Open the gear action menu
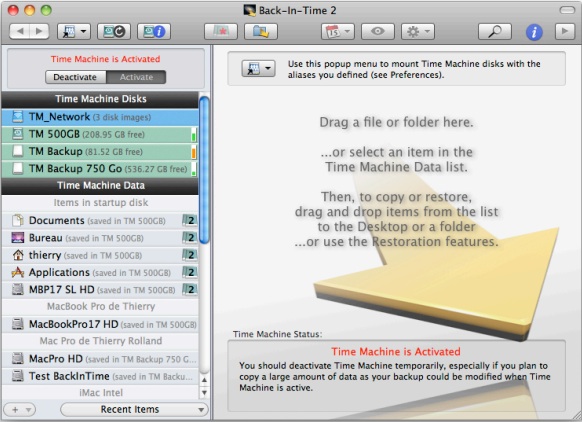 pyautogui.click(x=418, y=32)
